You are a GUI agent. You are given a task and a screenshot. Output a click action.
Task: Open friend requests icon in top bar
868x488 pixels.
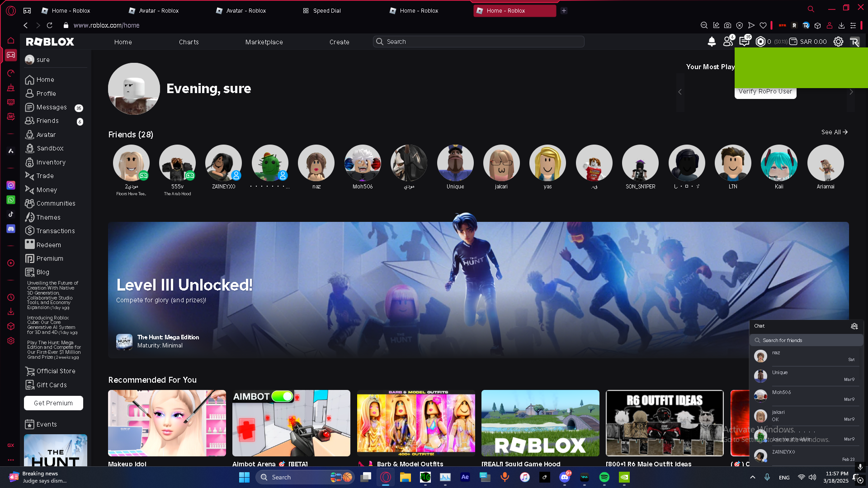[x=728, y=42]
